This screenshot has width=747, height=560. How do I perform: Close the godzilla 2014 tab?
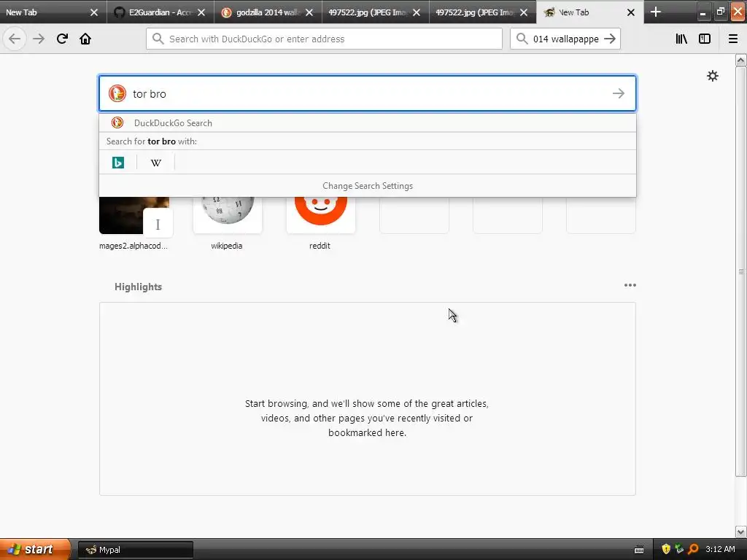tap(309, 12)
